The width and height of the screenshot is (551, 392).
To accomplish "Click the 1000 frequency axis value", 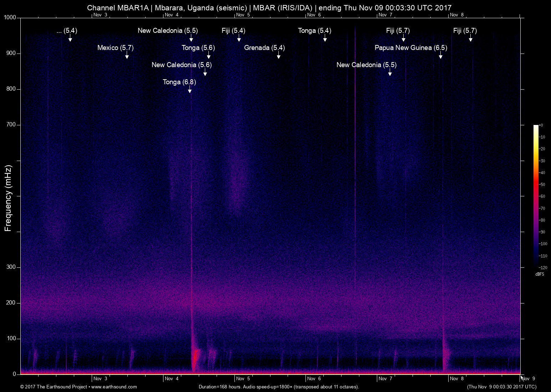I will [x=9, y=16].
